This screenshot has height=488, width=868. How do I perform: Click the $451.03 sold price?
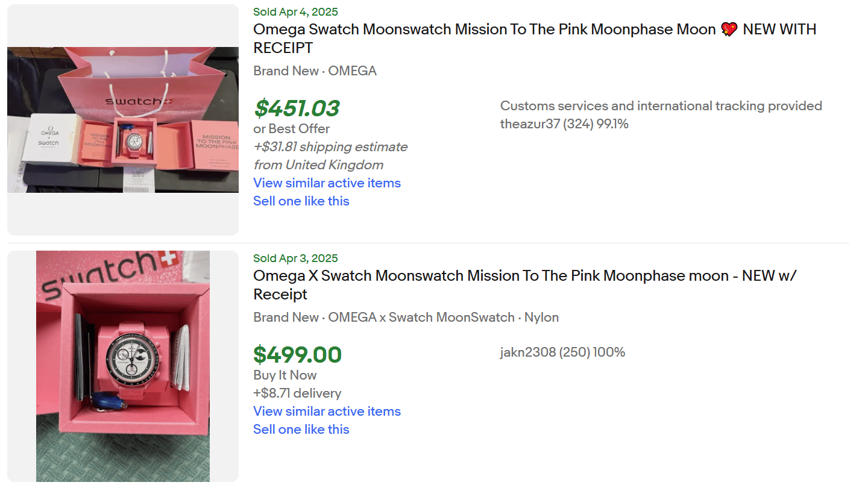(297, 108)
